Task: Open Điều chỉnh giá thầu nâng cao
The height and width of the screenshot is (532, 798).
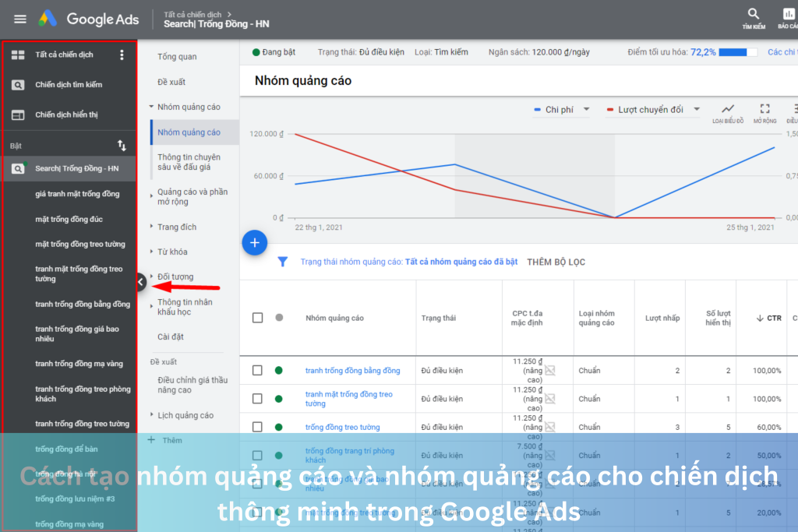Action: tap(192, 385)
